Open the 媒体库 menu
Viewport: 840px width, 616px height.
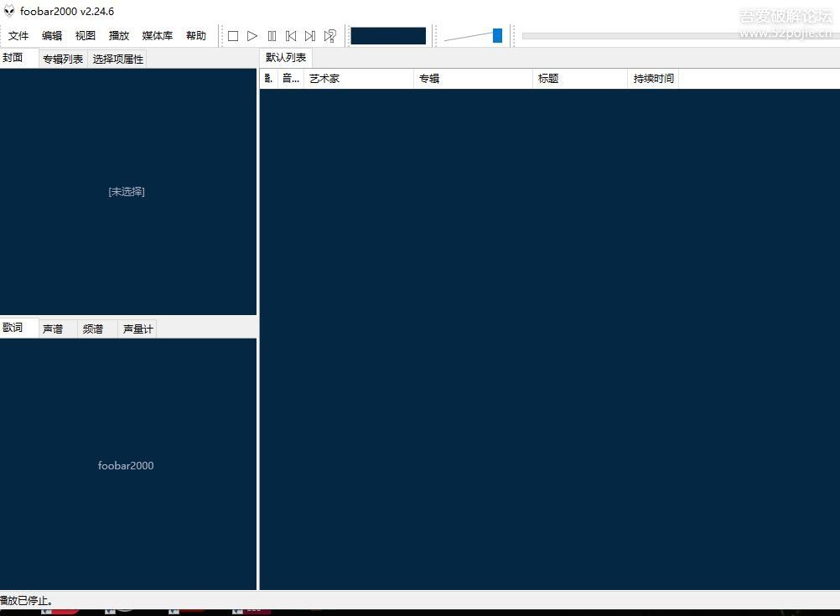click(158, 35)
